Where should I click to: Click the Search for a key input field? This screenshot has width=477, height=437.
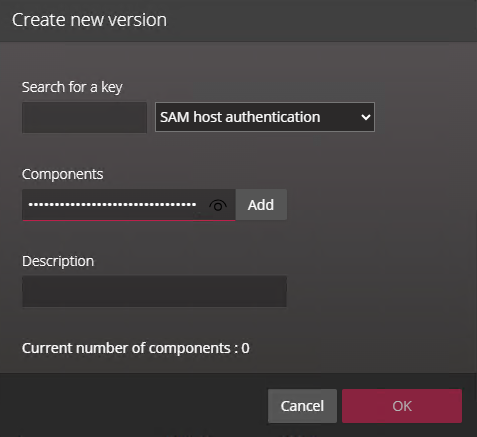[x=84, y=117]
